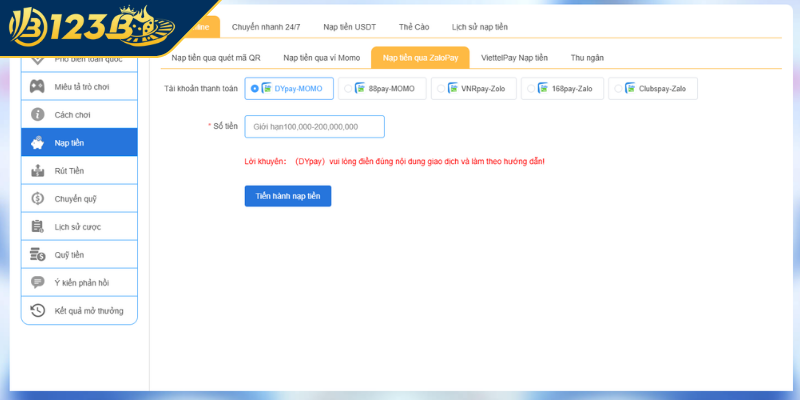Select the DYpay-MOMO payment account
800x400 pixels.
click(x=255, y=88)
